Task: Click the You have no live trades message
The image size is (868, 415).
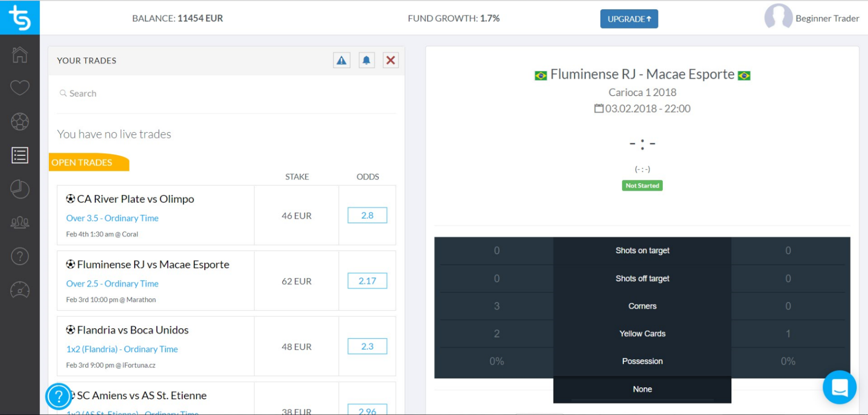Action: [114, 134]
